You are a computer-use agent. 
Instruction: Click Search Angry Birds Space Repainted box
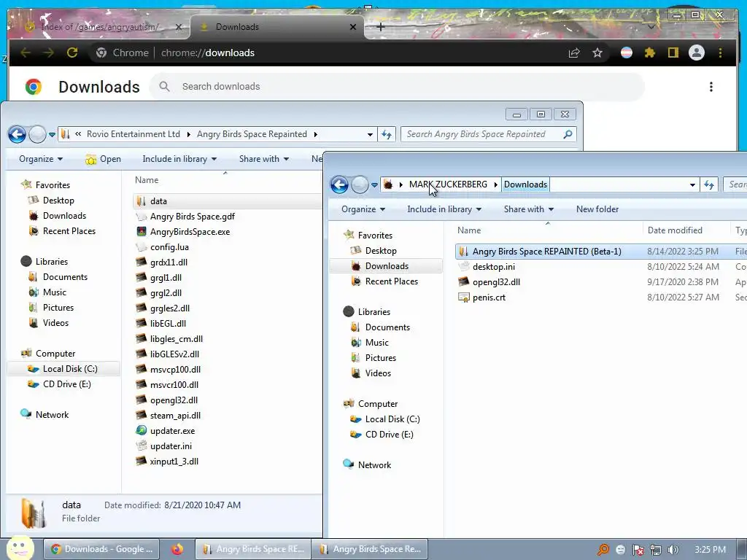[488, 134]
